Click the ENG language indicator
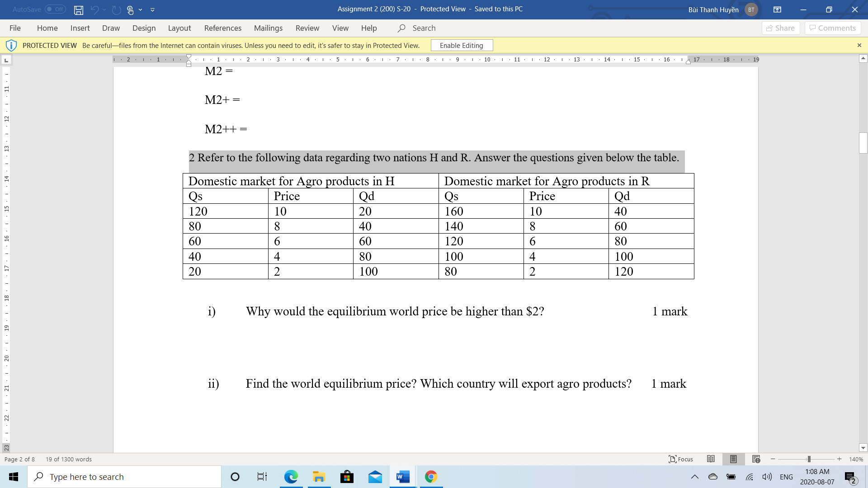The image size is (868, 488). pos(786,477)
